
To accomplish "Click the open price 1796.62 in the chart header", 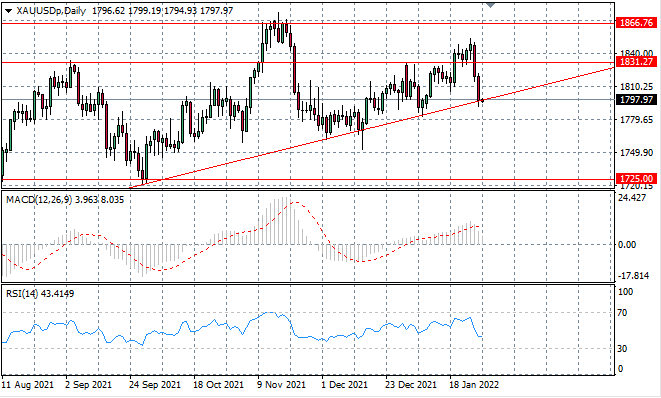I will pyautogui.click(x=108, y=11).
